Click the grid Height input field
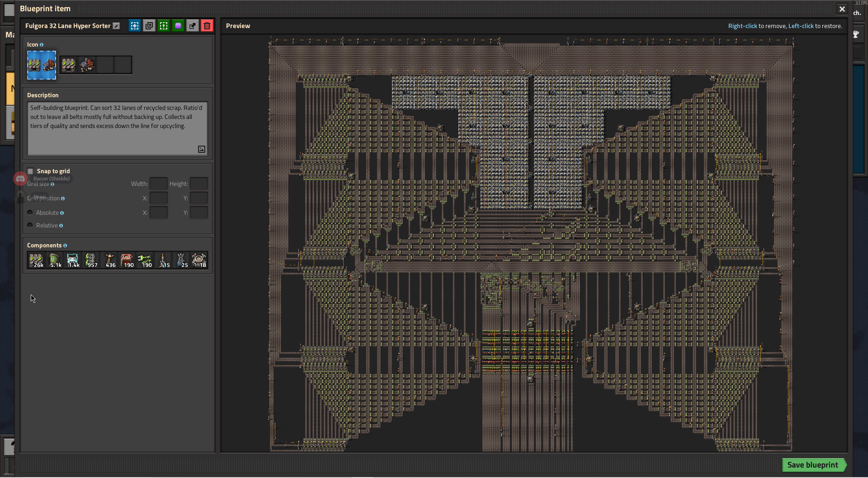The image size is (868, 478). click(199, 184)
